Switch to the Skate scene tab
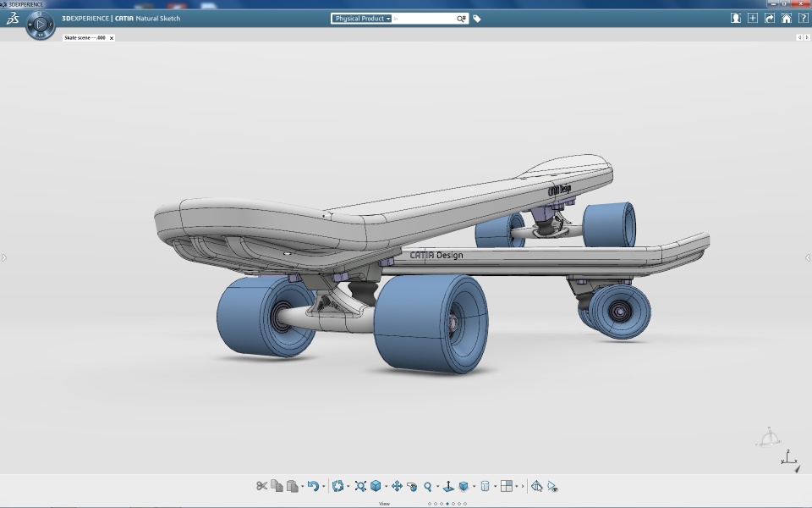812x508 pixels. tap(85, 38)
